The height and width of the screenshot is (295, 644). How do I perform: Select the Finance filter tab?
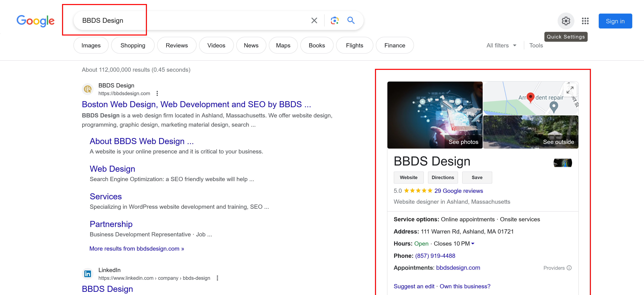point(395,45)
